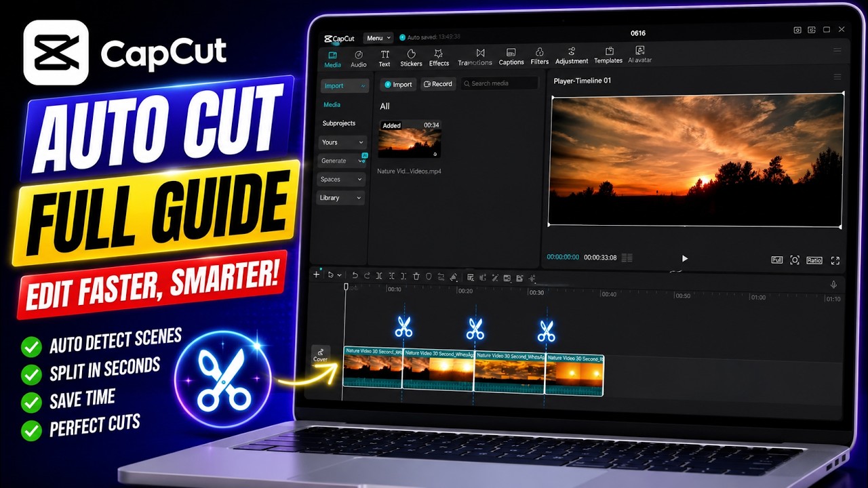
Task: Click the blue Import button
Action: [398, 84]
